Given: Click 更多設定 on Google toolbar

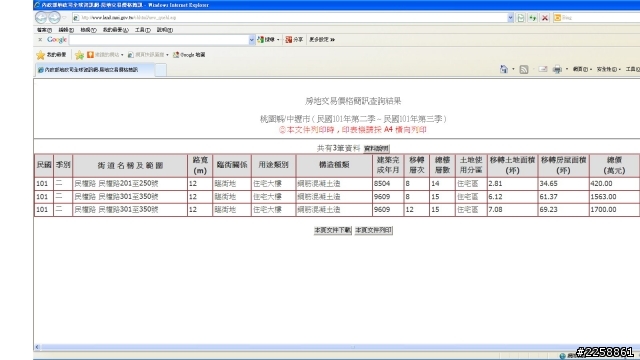Looking at the screenshot, I should point(322,40).
